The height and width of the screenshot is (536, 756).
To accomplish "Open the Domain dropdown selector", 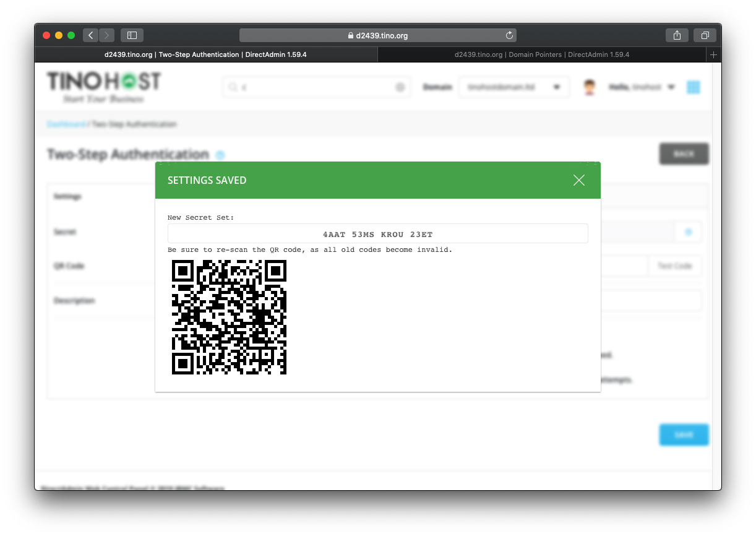I will (514, 87).
